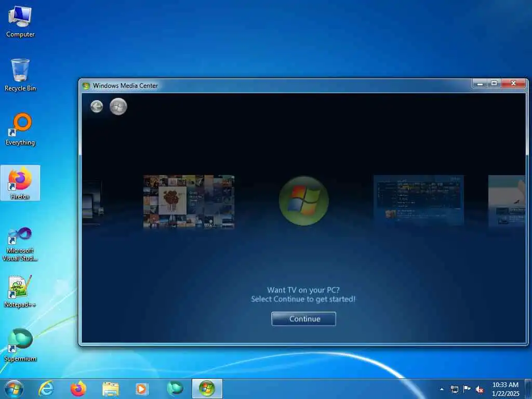532x399 pixels.
Task: Open Supermium from the taskbar
Action: click(175, 389)
